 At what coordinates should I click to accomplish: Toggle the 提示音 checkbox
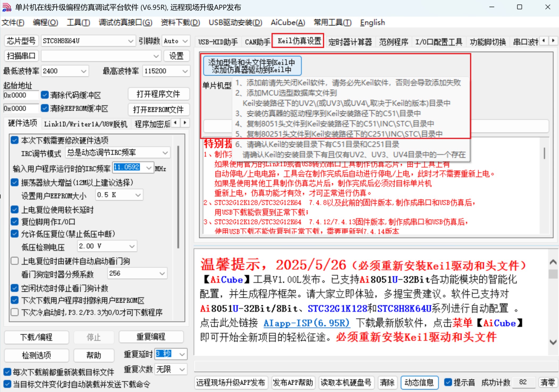click(448, 382)
